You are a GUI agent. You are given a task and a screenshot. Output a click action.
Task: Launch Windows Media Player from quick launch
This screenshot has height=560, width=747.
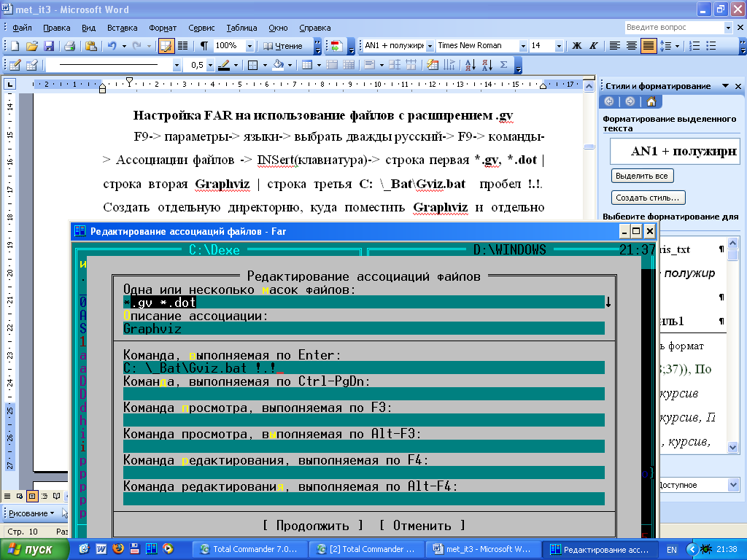[169, 548]
